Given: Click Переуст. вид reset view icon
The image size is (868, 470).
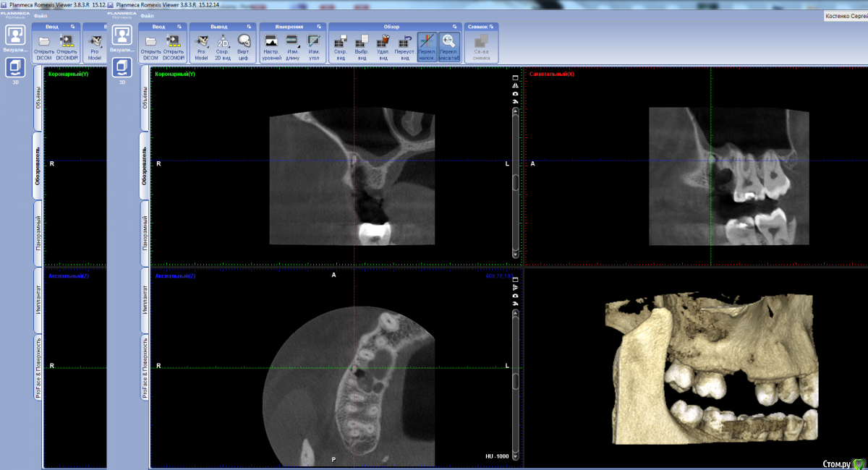Looking at the screenshot, I should coord(404,45).
